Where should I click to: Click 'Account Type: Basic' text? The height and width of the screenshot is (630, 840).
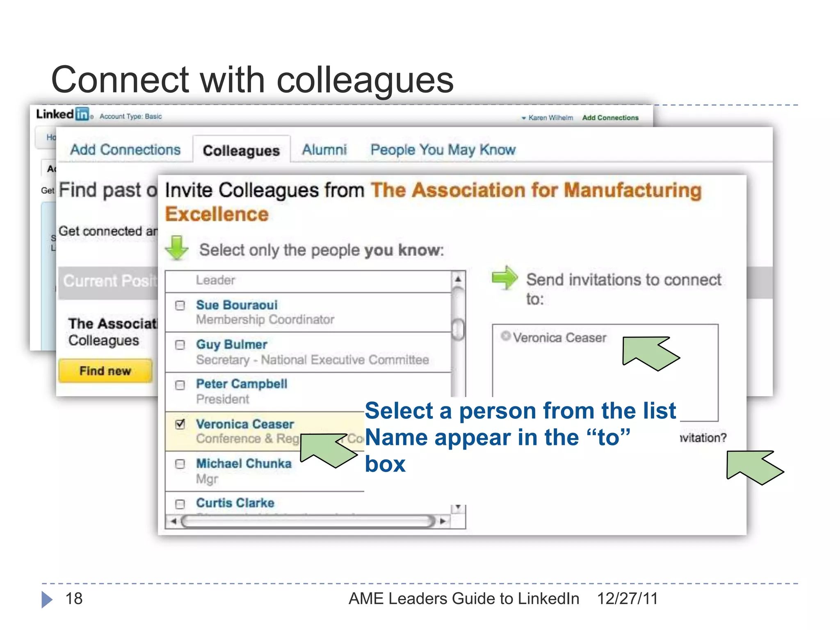point(130,116)
